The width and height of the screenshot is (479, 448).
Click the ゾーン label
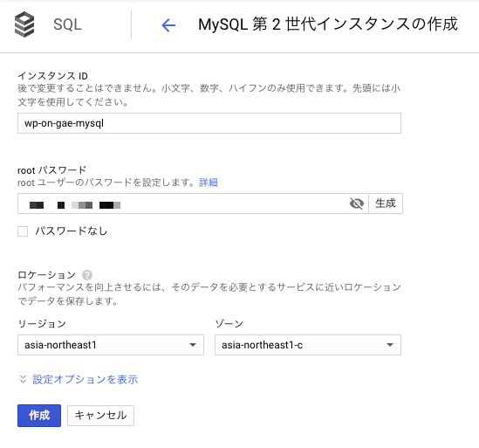click(229, 323)
